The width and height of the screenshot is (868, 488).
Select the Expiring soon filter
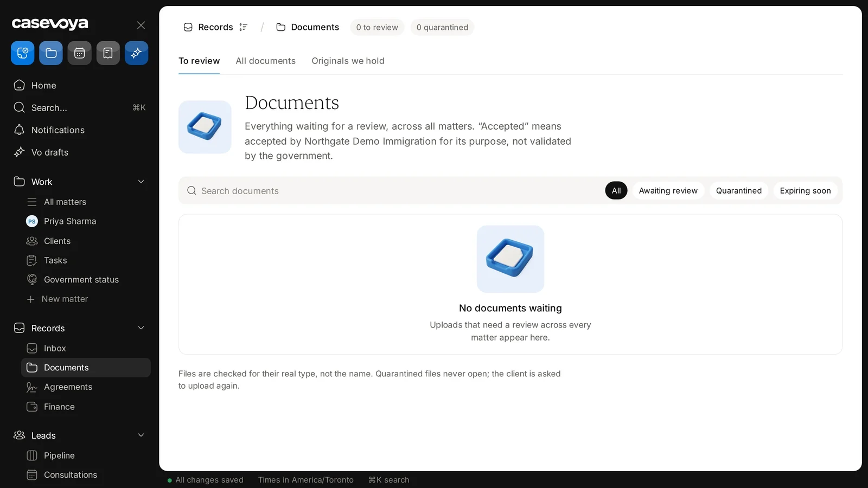pyautogui.click(x=805, y=190)
